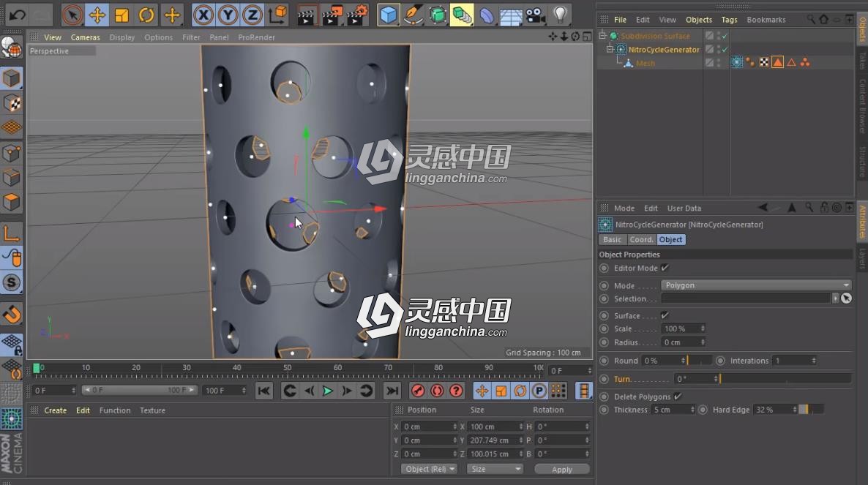Image resolution: width=868 pixels, height=485 pixels.
Task: Add a Light object
Action: point(560,15)
